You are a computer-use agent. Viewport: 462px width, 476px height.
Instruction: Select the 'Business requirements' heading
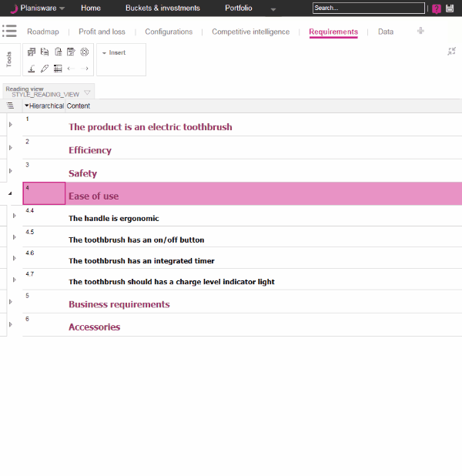click(x=119, y=304)
